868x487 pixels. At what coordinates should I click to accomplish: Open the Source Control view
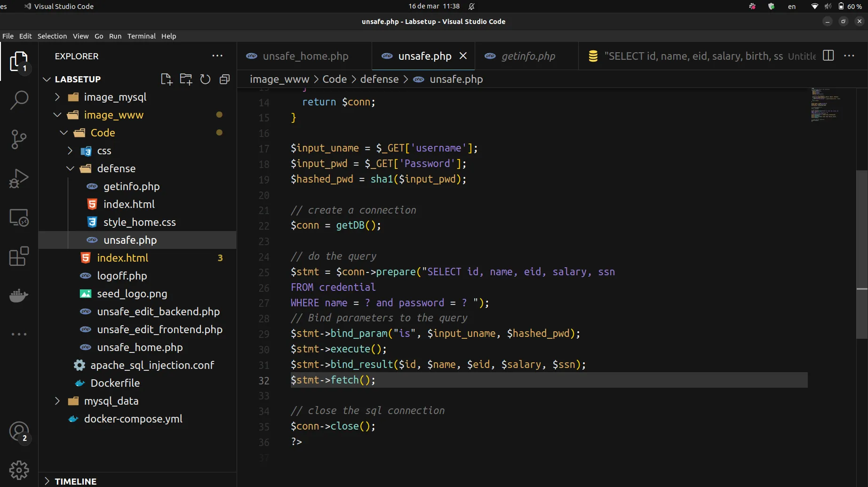tap(19, 139)
